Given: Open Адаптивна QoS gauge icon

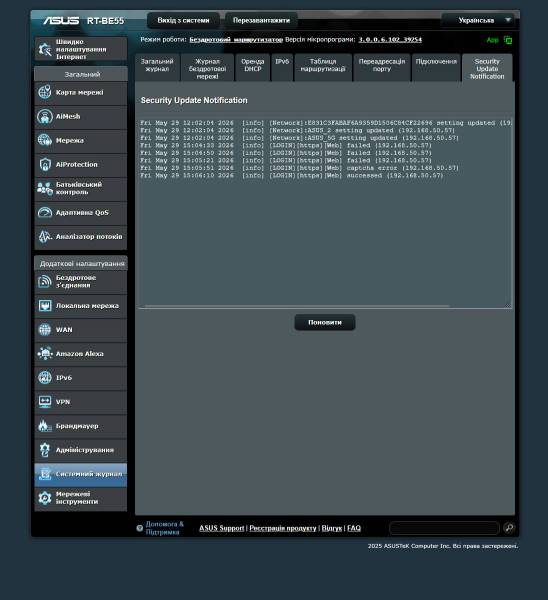Looking at the screenshot, I should click(x=44, y=212).
